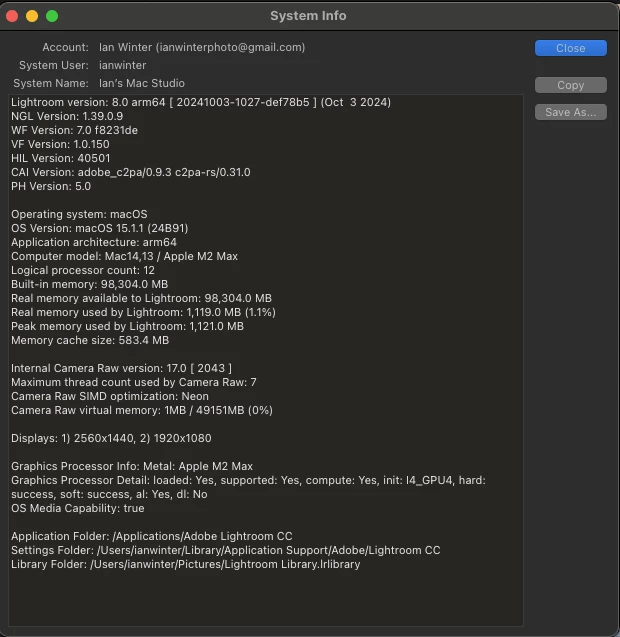Select Operating system: macOS line
This screenshot has height=637, width=620.
(79, 214)
